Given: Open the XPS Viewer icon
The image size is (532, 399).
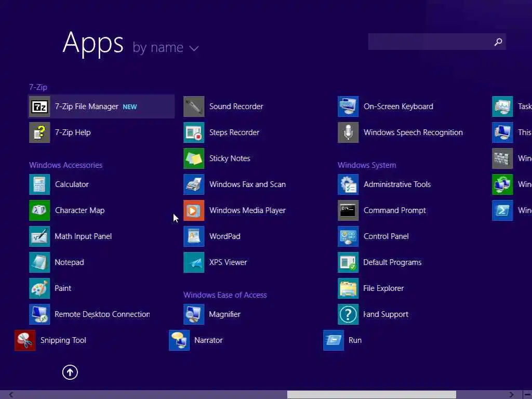Looking at the screenshot, I should [194, 262].
